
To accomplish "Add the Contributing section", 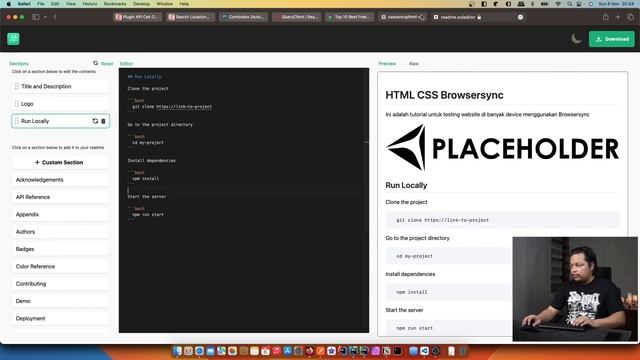I will 60,284.
